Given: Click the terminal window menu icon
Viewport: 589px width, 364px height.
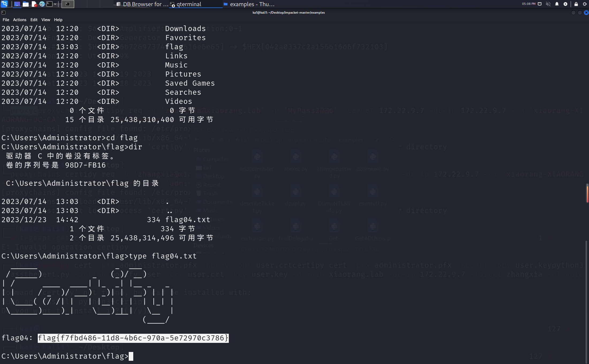Looking at the screenshot, I should [3, 13].
